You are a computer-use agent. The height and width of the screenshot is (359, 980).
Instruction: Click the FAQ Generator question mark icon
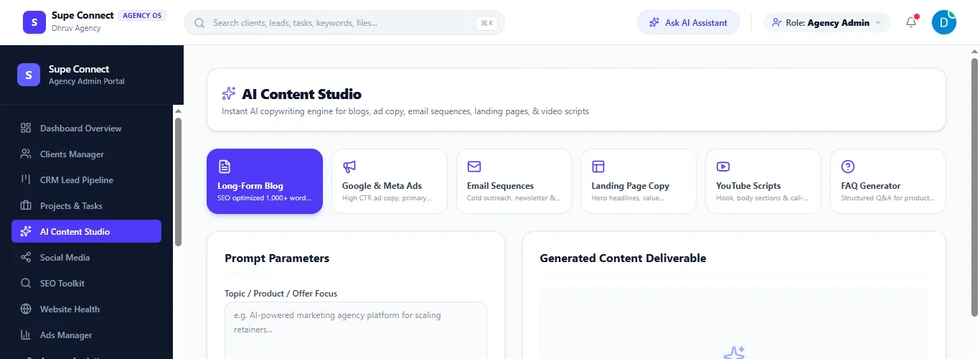[x=848, y=167]
